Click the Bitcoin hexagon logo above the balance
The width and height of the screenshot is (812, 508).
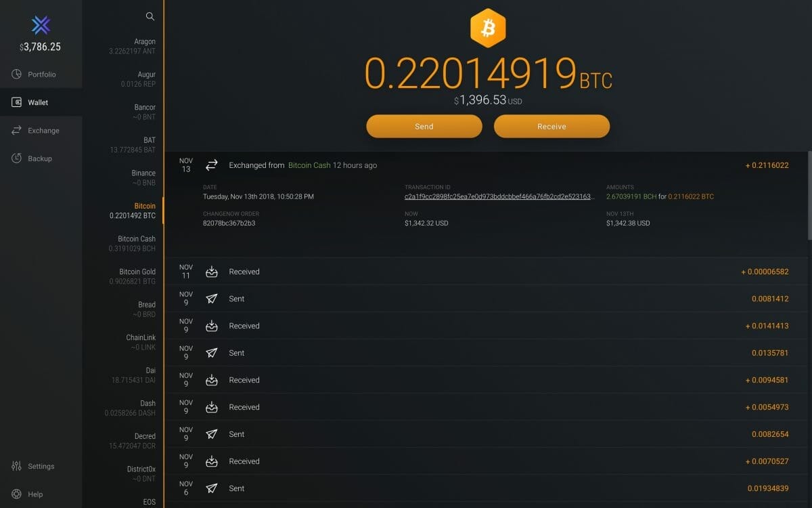489,28
